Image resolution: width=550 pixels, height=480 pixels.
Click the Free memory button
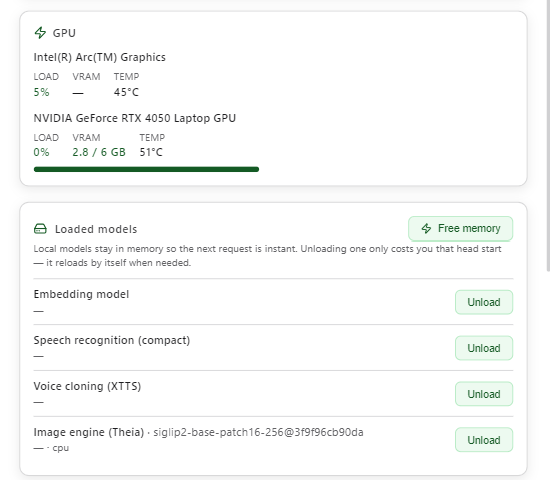click(460, 228)
